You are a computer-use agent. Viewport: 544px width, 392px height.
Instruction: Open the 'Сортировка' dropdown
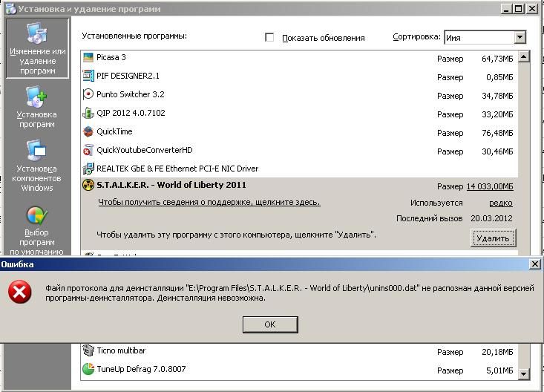[520, 37]
